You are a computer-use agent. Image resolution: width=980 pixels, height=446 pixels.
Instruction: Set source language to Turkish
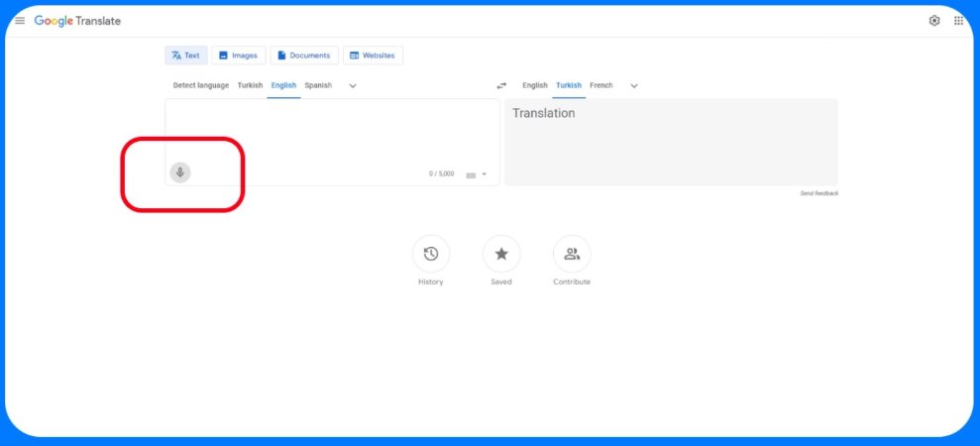(x=250, y=85)
